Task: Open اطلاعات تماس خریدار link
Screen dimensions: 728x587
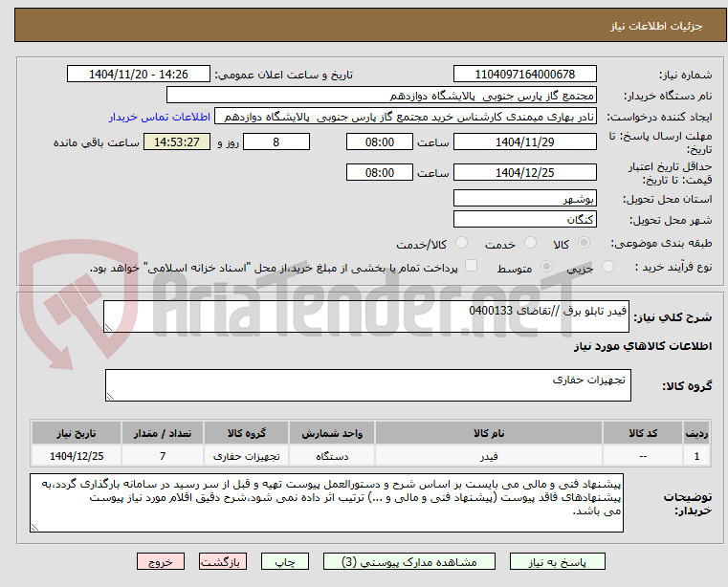Action: 160,117
